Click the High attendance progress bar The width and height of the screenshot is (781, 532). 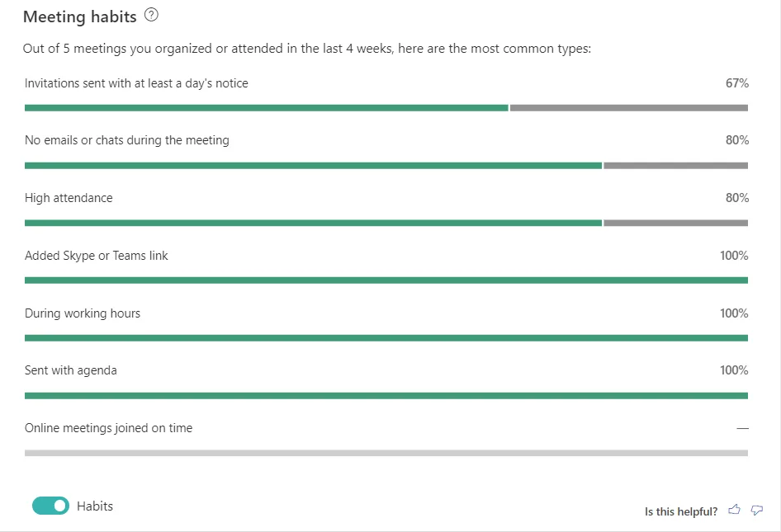[386, 223]
